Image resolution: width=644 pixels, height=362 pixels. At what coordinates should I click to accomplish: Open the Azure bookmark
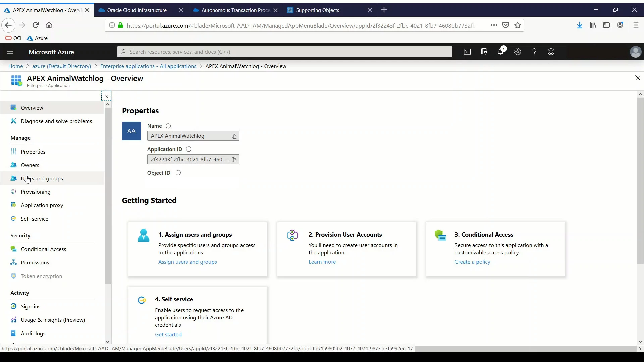click(x=37, y=38)
